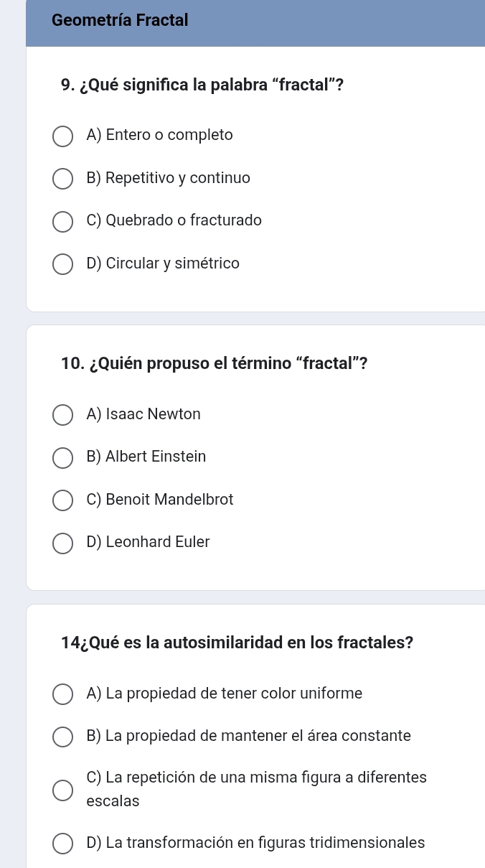This screenshot has width=485, height=868.
Task: Select A) Isaac Newton radio button
Action: [63, 416]
